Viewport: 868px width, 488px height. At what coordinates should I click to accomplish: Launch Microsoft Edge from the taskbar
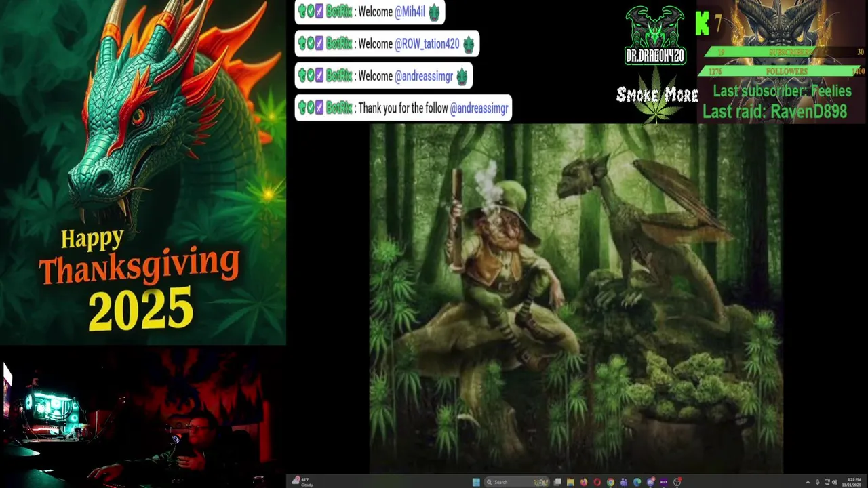pyautogui.click(x=637, y=482)
